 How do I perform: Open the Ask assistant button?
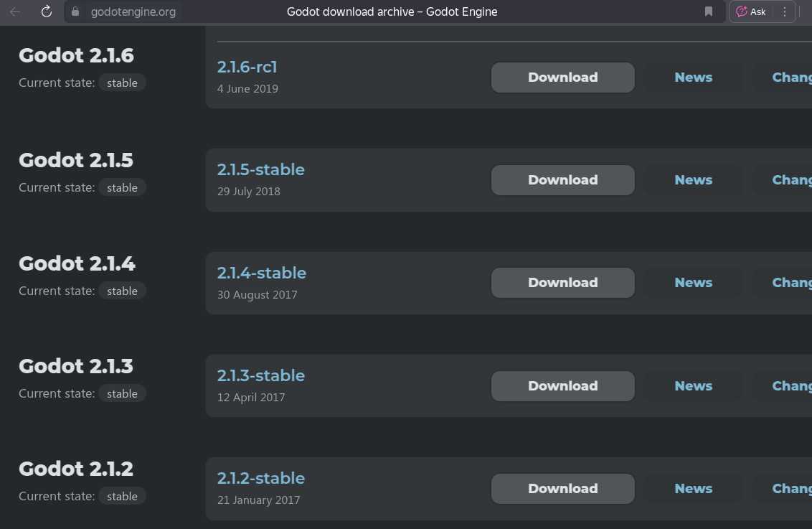751,11
